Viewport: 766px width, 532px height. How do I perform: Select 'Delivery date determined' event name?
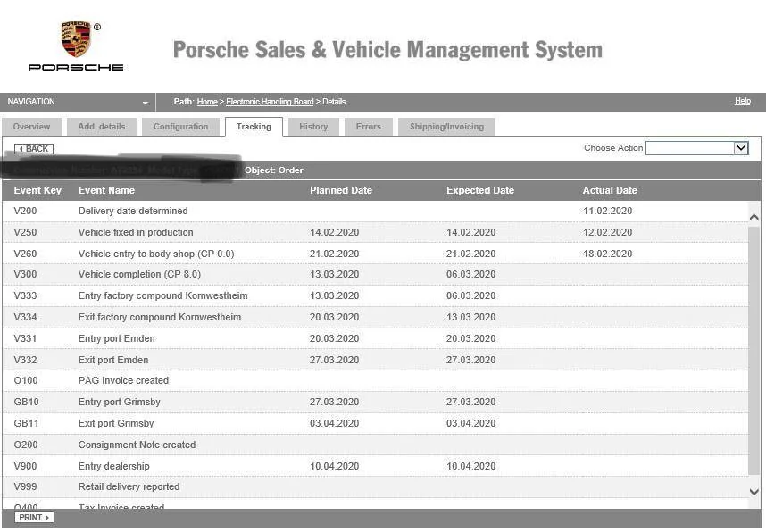[x=133, y=211]
